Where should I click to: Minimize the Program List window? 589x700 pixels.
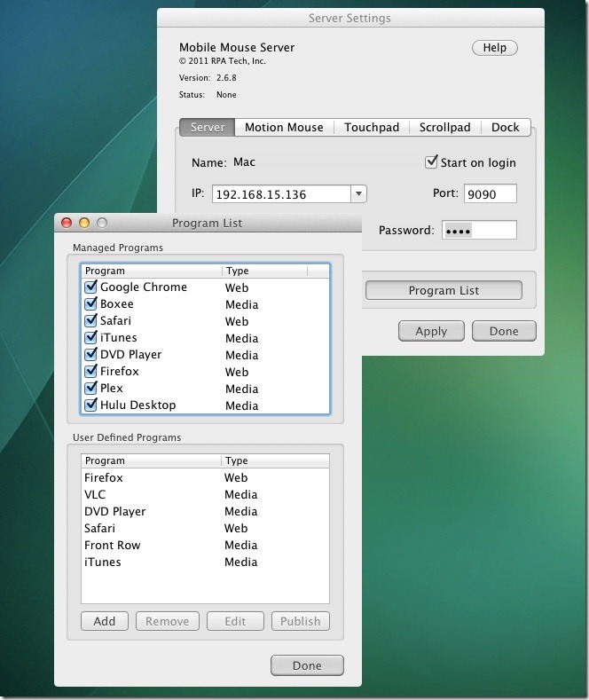[x=84, y=223]
